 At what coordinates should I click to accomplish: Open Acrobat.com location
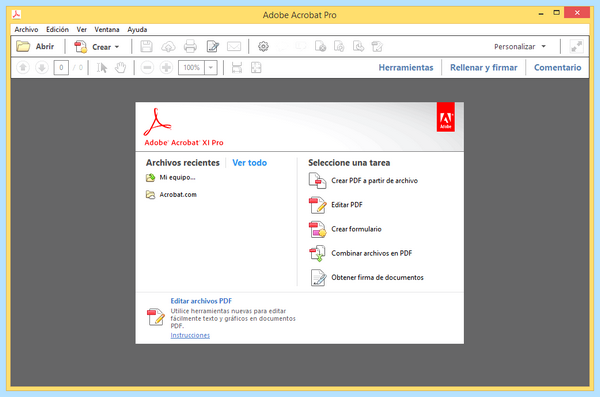178,194
